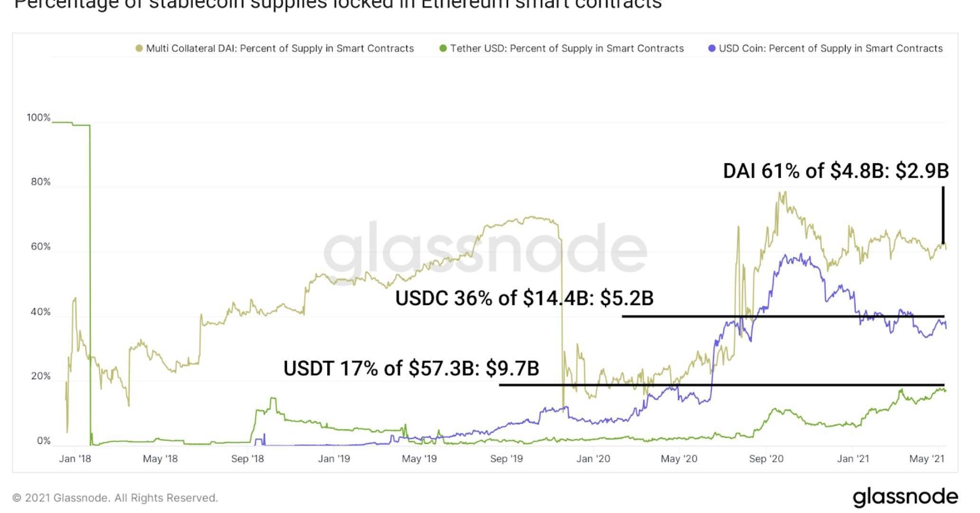The height and width of the screenshot is (513, 980).
Task: Click the 100% y-axis label
Action: (x=38, y=118)
